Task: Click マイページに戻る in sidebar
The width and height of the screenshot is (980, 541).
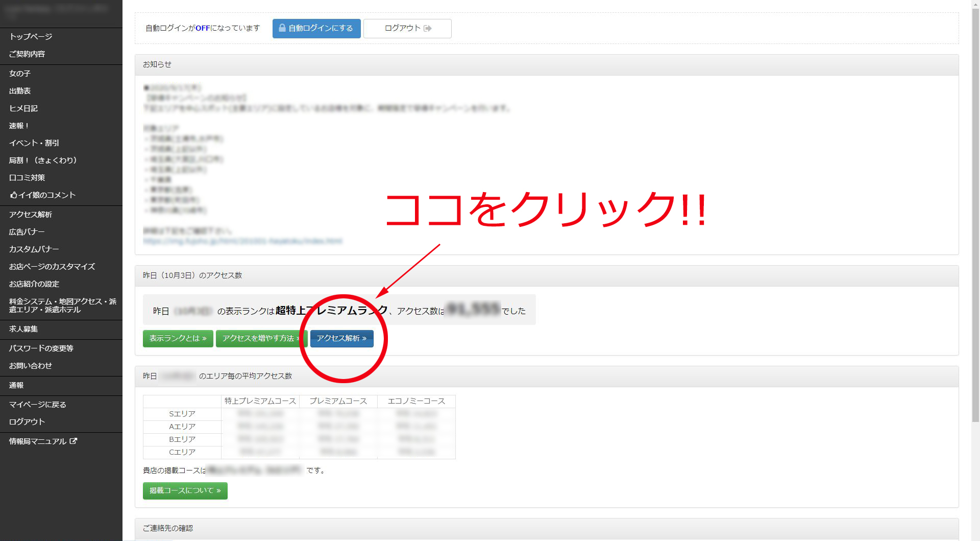Action: 38,405
